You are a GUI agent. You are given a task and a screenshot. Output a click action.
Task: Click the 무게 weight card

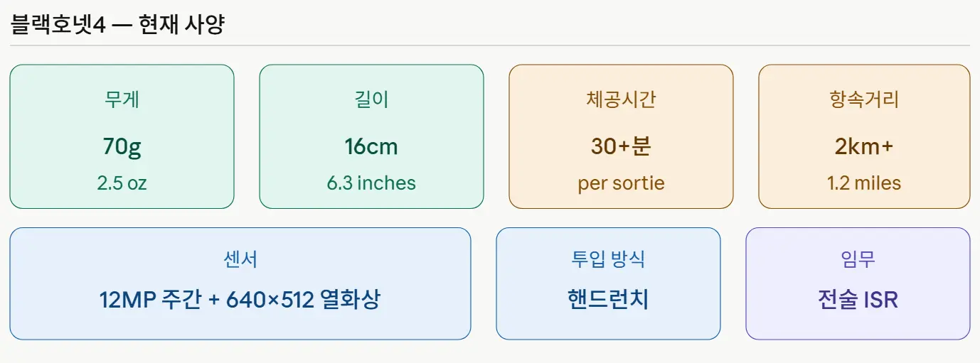point(122,136)
